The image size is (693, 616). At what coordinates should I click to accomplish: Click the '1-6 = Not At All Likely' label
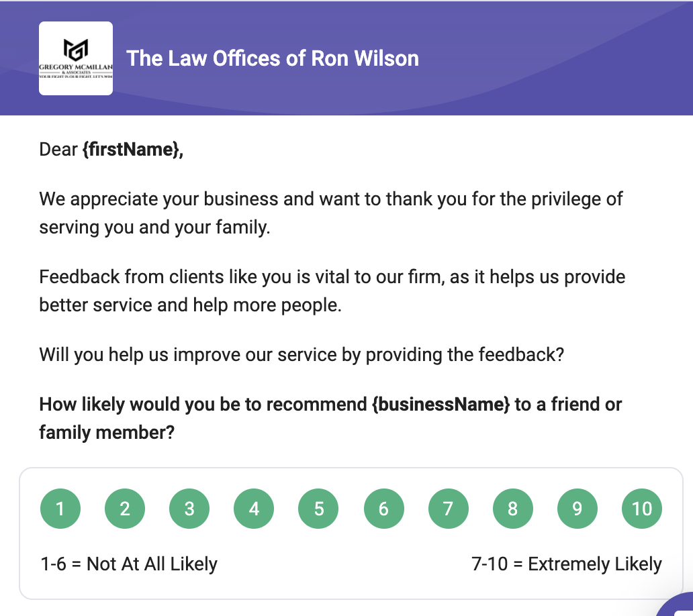tap(129, 564)
